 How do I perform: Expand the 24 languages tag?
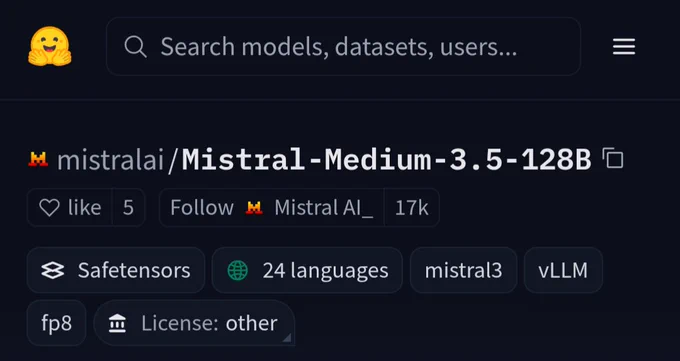tap(307, 270)
